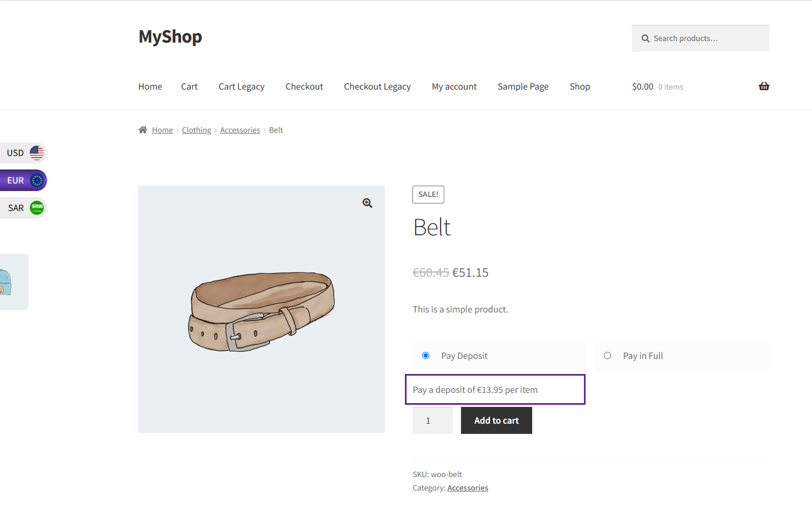Click the MyShop site title
Image resolution: width=812 pixels, height=510 pixels.
click(x=170, y=37)
